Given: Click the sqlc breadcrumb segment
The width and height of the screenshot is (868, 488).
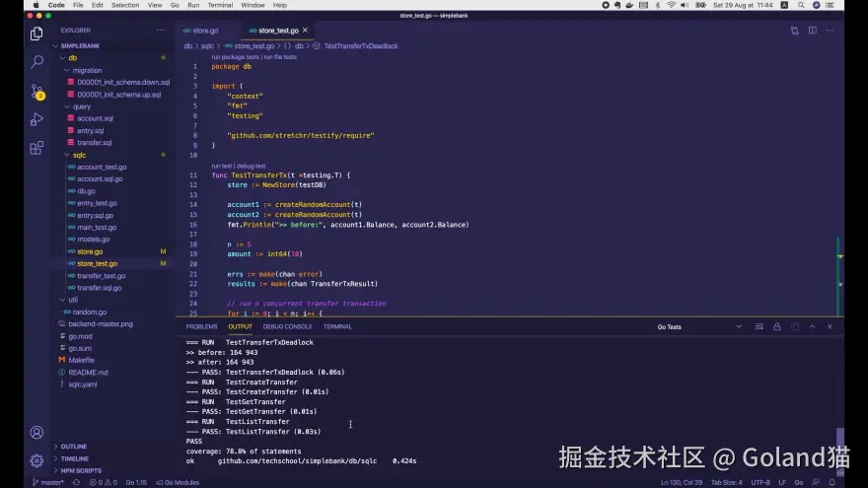Looking at the screenshot, I should [x=207, y=46].
